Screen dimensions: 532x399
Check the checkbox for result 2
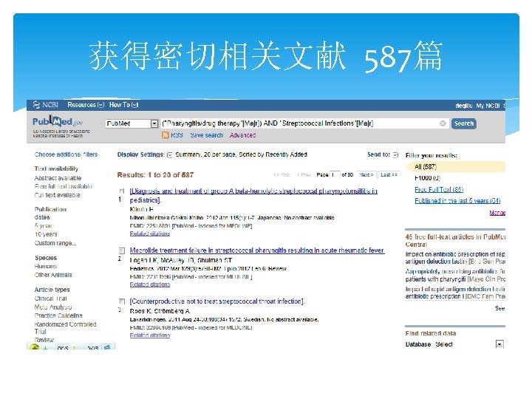(x=122, y=250)
